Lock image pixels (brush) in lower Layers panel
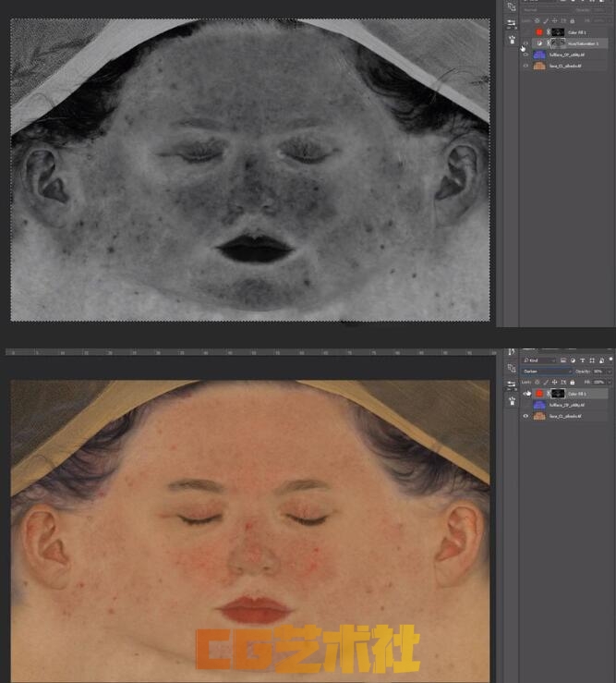 tap(546, 382)
